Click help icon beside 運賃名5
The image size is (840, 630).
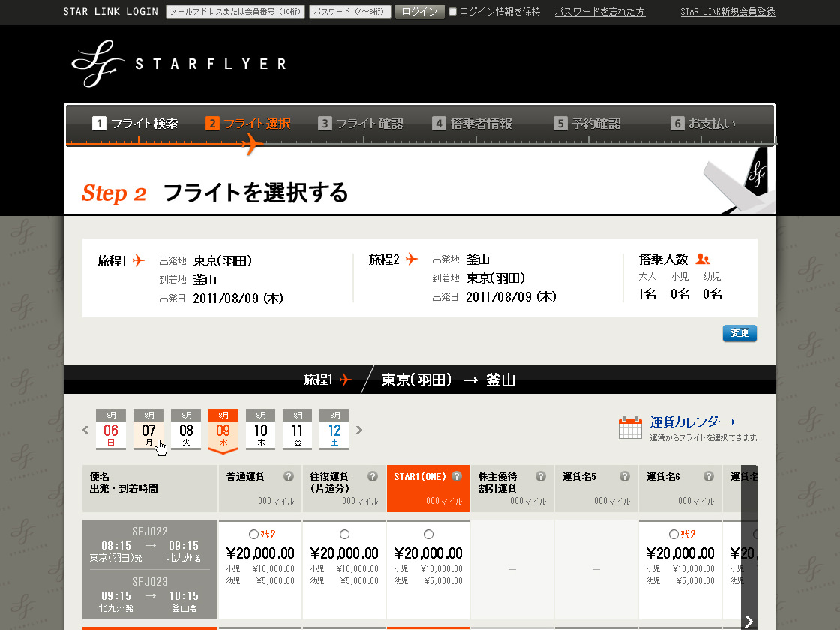[625, 477]
